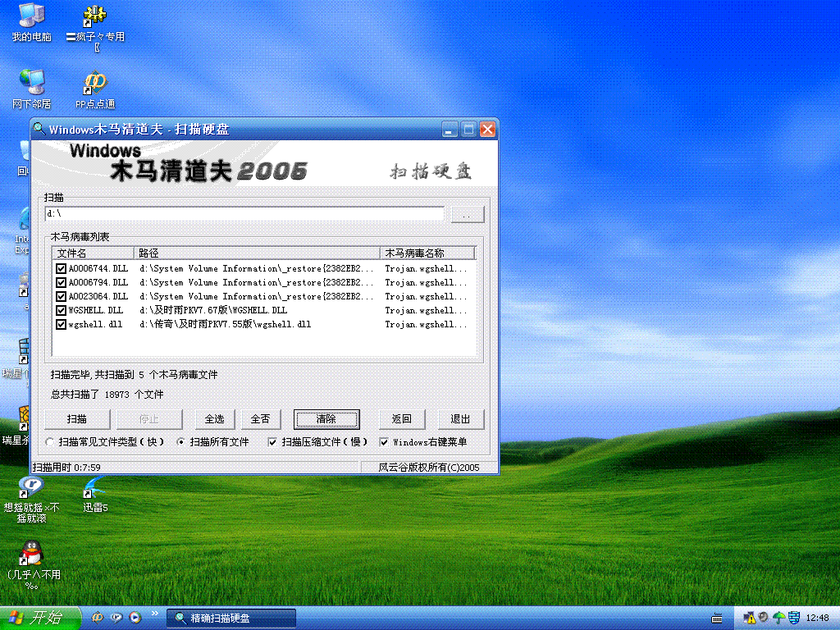Select the d:\传奇\及时雨PKV7.55版\wgshell.dll path row
This screenshot has width=840, height=630.
click(x=225, y=324)
